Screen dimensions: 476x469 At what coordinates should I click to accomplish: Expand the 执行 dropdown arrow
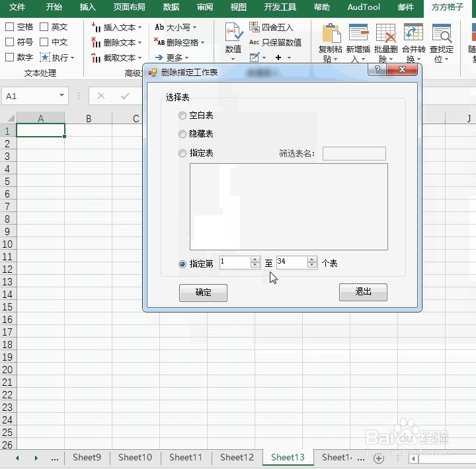72,57
